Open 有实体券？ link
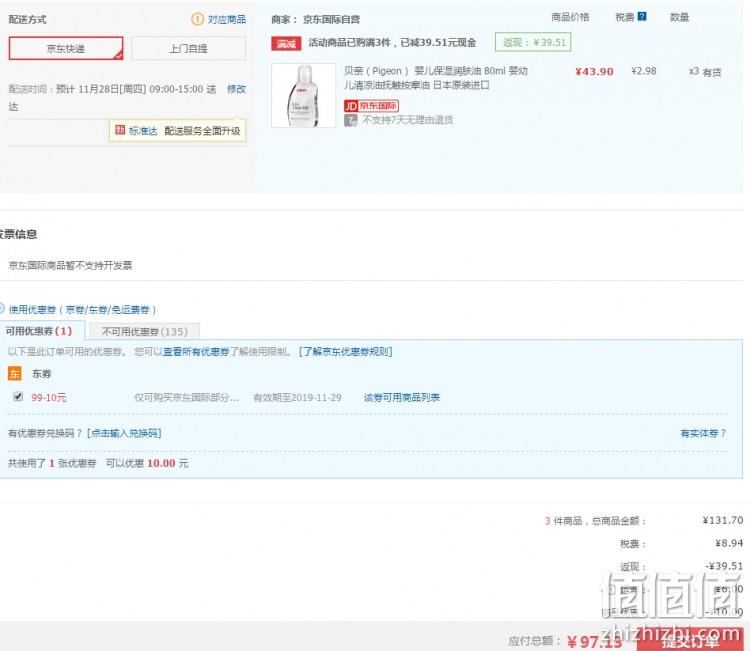Screen dimensions: 750x651 703,433
